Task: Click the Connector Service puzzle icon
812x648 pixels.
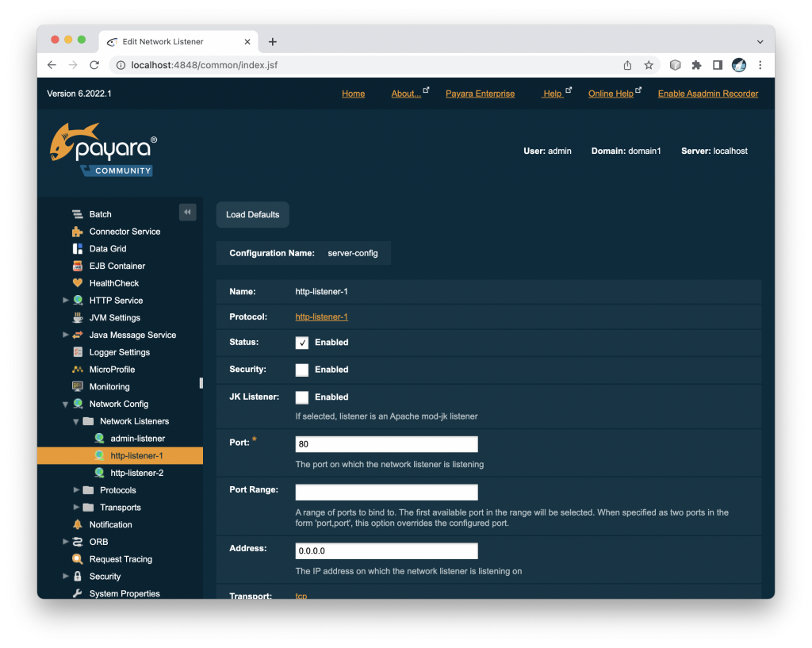Action: coord(78,232)
